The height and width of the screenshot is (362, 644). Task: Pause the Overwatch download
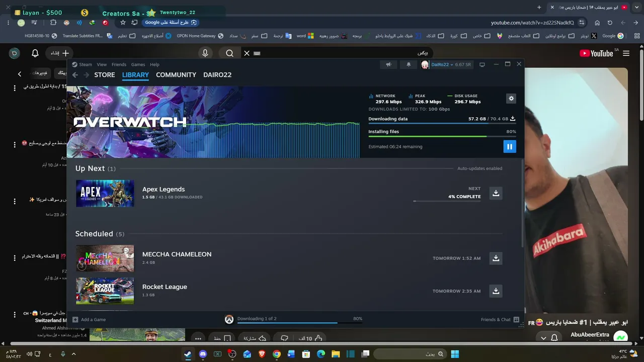tap(510, 147)
